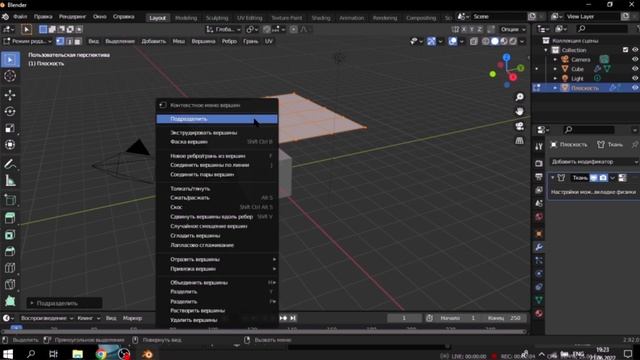640x360 pixels.
Task: Switch to the Sculpting workspace tab
Action: 217,18
